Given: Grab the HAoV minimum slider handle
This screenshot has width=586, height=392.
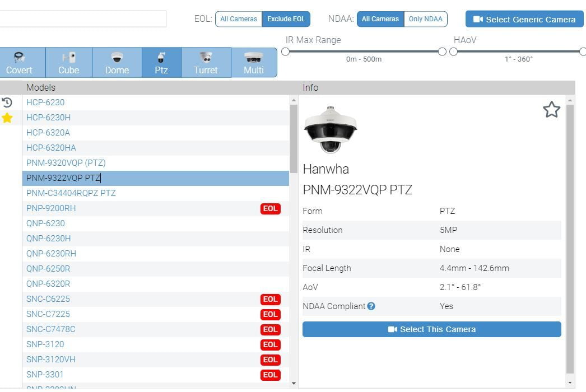Looking at the screenshot, I should [453, 52].
